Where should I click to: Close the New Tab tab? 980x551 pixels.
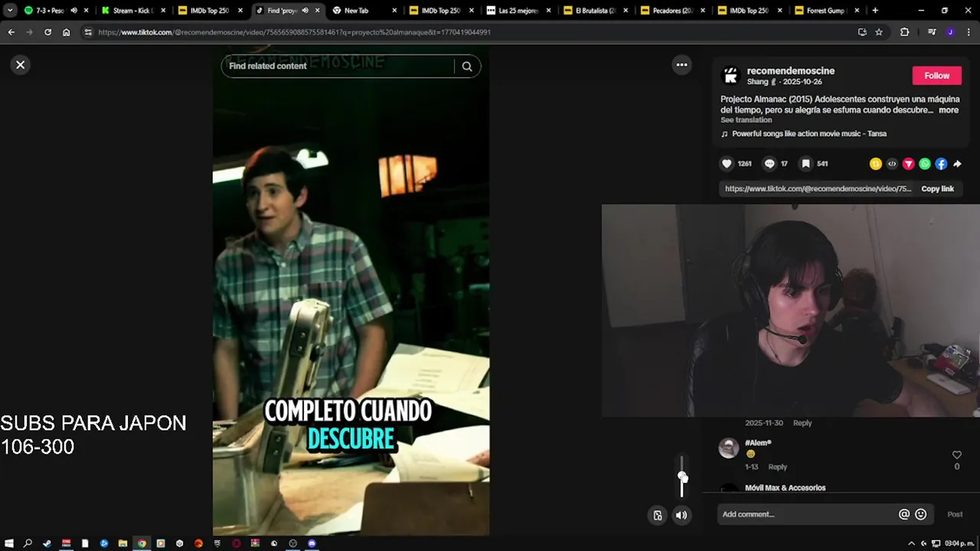click(x=394, y=11)
